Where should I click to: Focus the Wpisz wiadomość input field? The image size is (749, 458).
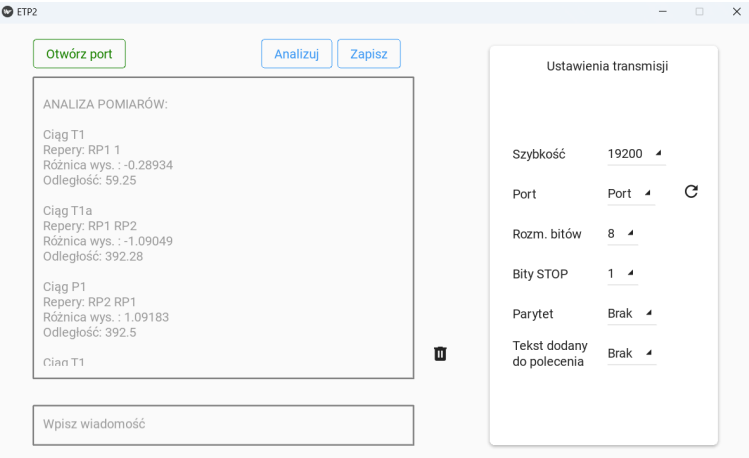(x=223, y=425)
